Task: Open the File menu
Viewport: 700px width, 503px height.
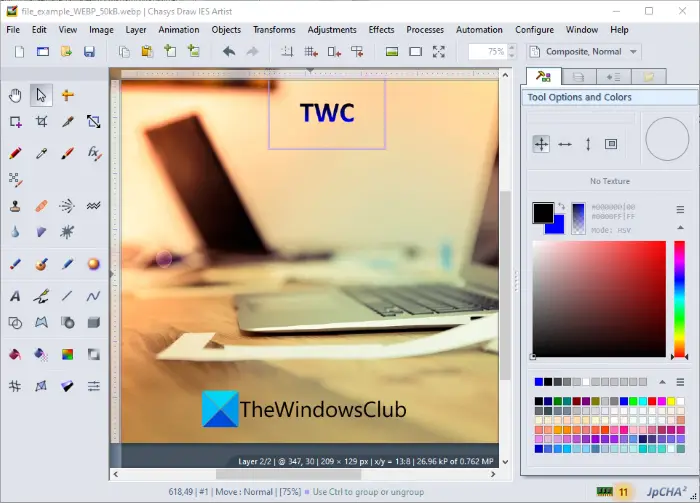Action: 13,29
